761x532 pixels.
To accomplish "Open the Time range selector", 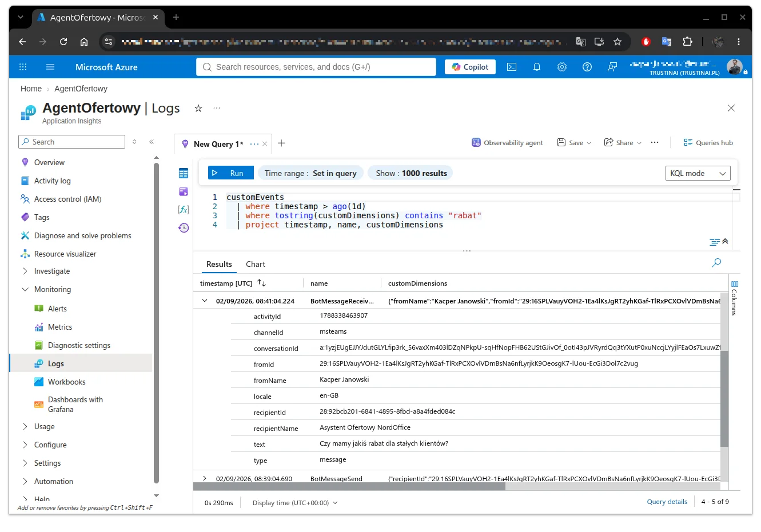I will point(310,173).
